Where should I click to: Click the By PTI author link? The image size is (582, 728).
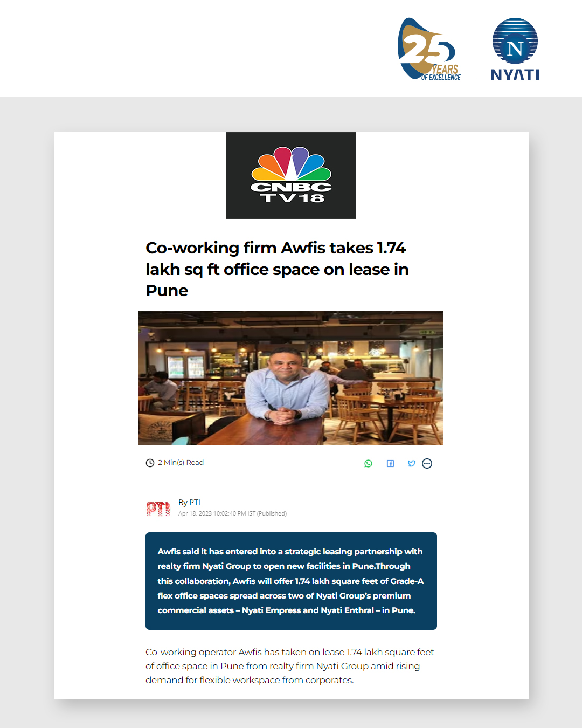[x=189, y=502]
